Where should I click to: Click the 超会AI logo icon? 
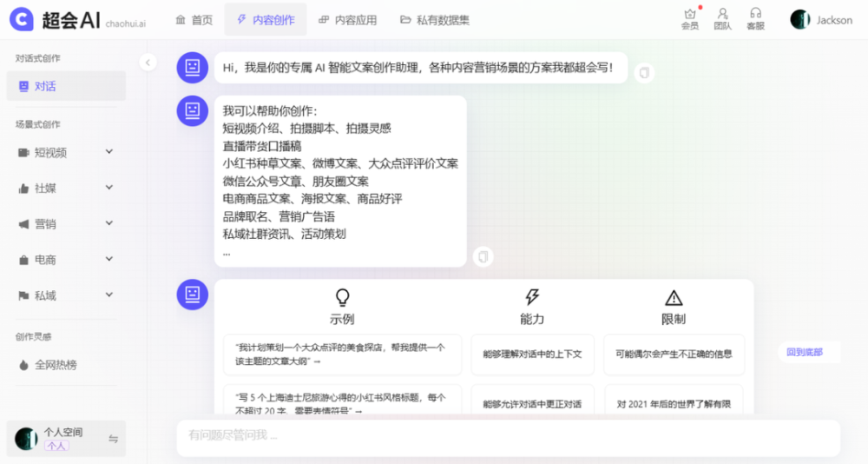tap(22, 19)
